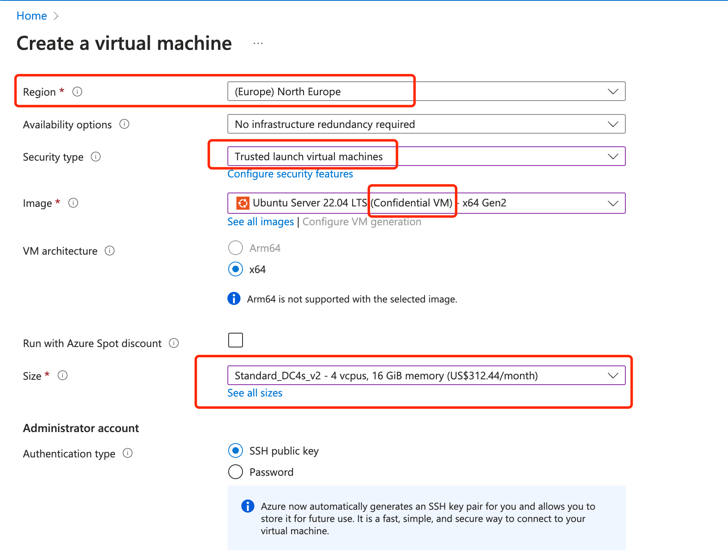The width and height of the screenshot is (728, 560).
Task: Click the Security type info icon
Action: pyautogui.click(x=96, y=157)
